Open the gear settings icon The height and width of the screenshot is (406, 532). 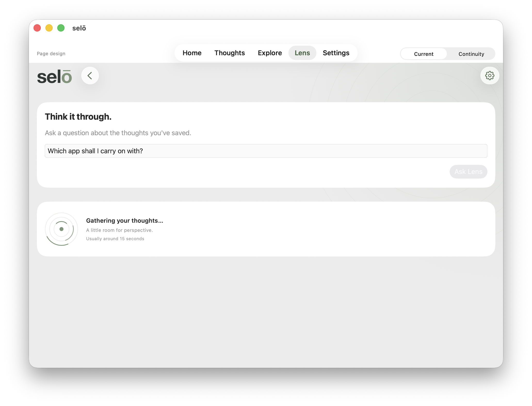pos(489,76)
